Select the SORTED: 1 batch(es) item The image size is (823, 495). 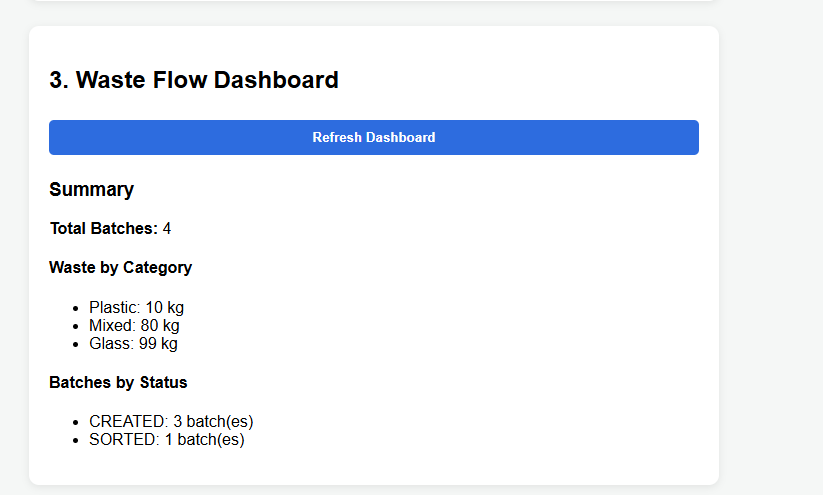click(167, 439)
